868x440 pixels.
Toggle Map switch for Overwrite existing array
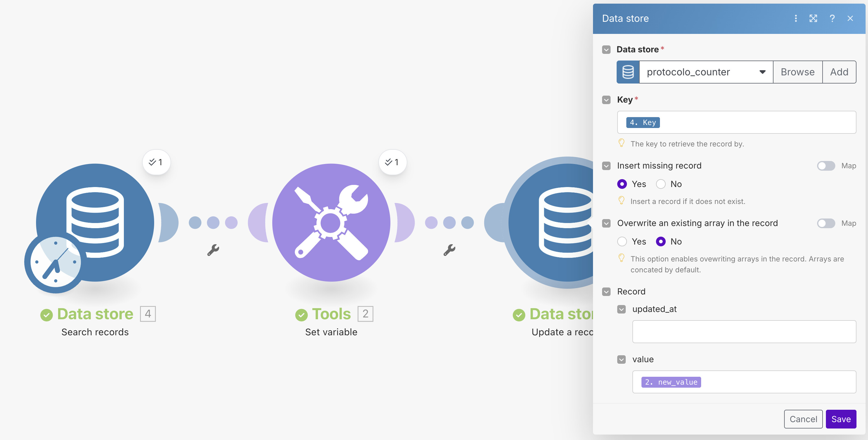tap(826, 223)
